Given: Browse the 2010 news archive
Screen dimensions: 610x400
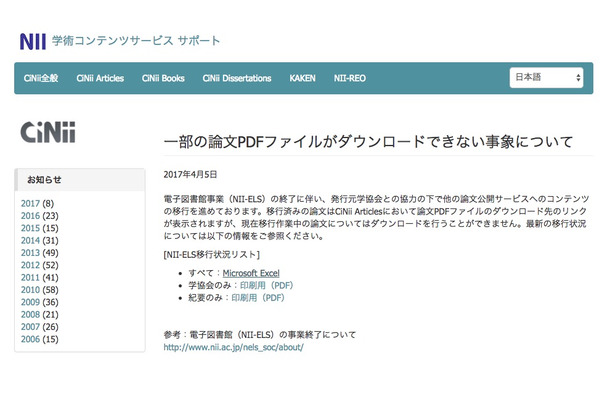Looking at the screenshot, I should (30, 289).
